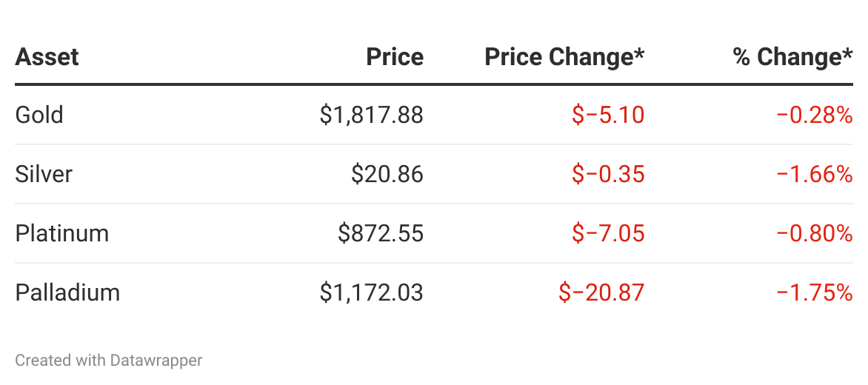Click Platinum price $872.55
The height and width of the screenshot is (385, 868).
coord(380,233)
